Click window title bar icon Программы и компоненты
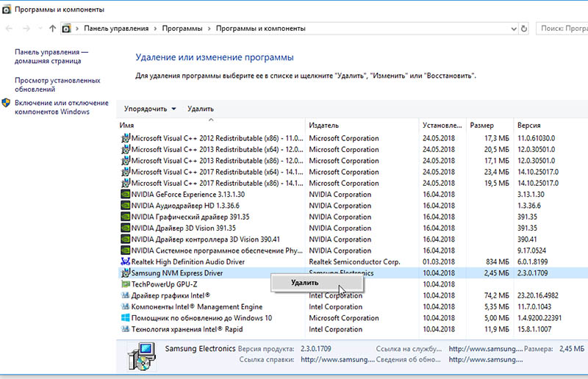 pyautogui.click(x=7, y=10)
